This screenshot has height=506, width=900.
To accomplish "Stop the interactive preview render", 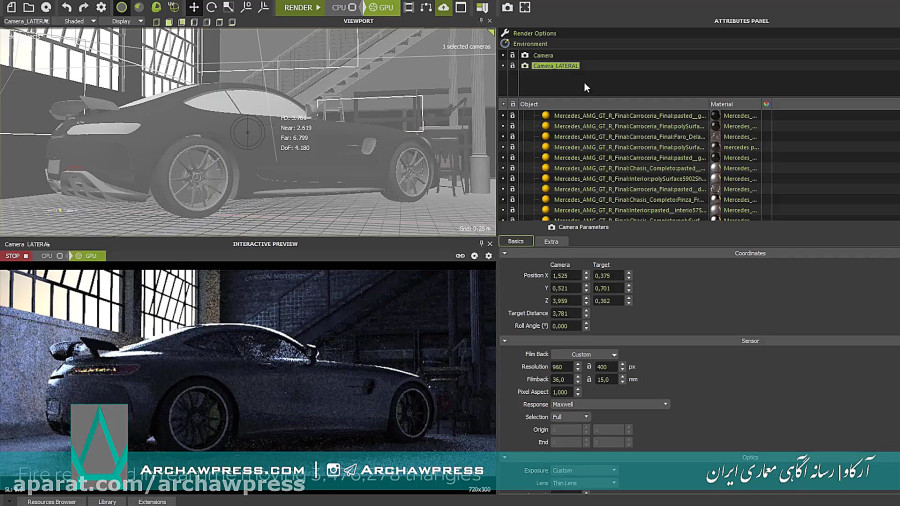I will pyautogui.click(x=16, y=256).
